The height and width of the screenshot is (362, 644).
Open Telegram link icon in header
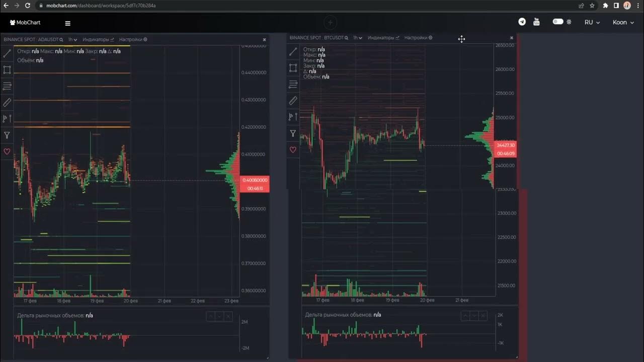pos(522,22)
